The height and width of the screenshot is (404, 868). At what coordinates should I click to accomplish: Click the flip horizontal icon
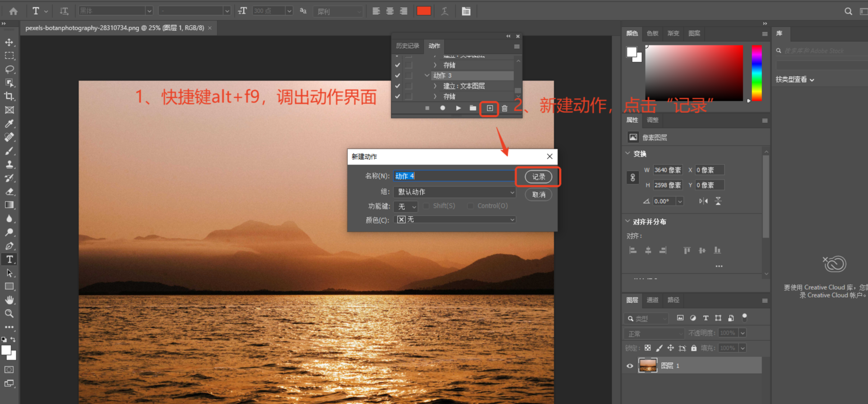(703, 201)
